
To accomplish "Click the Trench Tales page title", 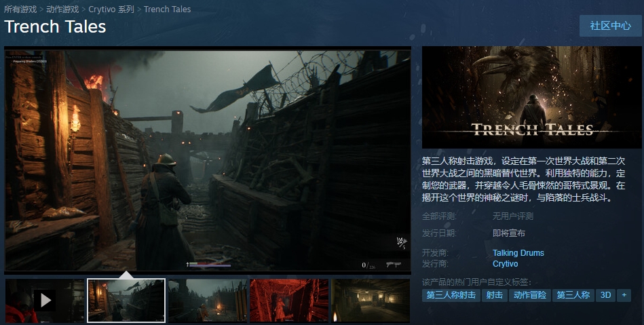I will (55, 26).
